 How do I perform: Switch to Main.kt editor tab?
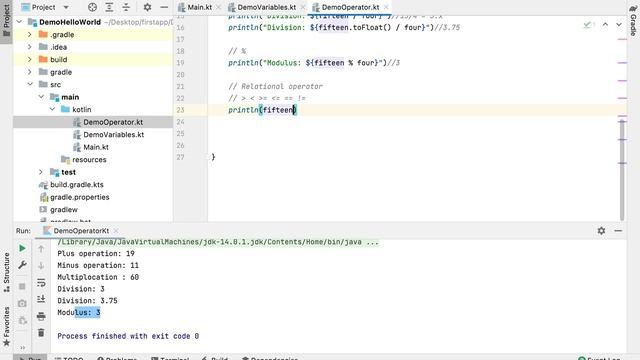(x=199, y=7)
